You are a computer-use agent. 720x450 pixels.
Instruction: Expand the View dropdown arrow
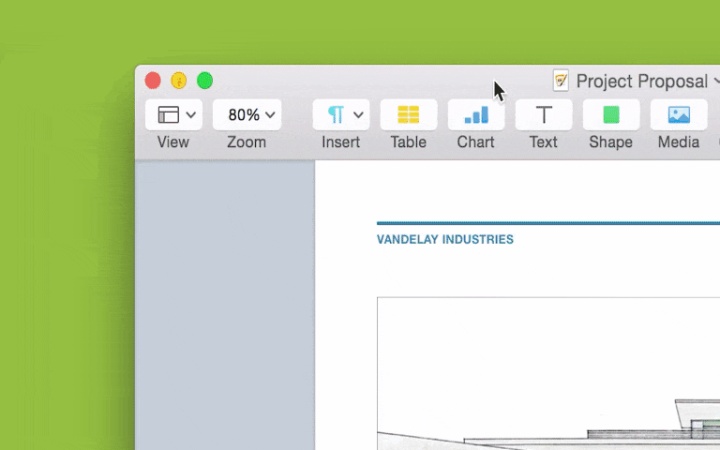click(191, 115)
